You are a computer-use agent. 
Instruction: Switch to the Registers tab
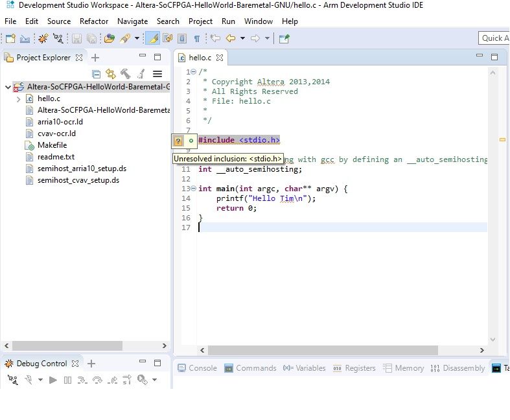pyautogui.click(x=354, y=368)
